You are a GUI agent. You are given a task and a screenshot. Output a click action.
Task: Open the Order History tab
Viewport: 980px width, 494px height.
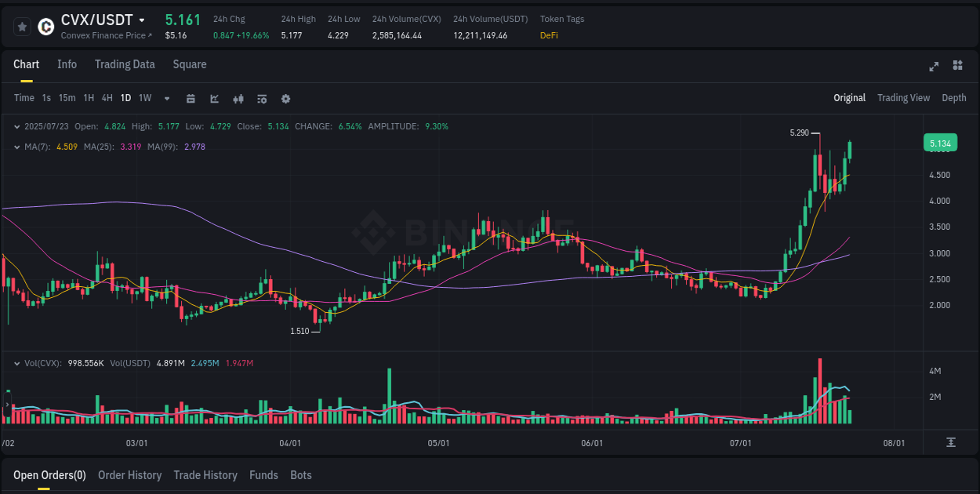[x=129, y=475]
